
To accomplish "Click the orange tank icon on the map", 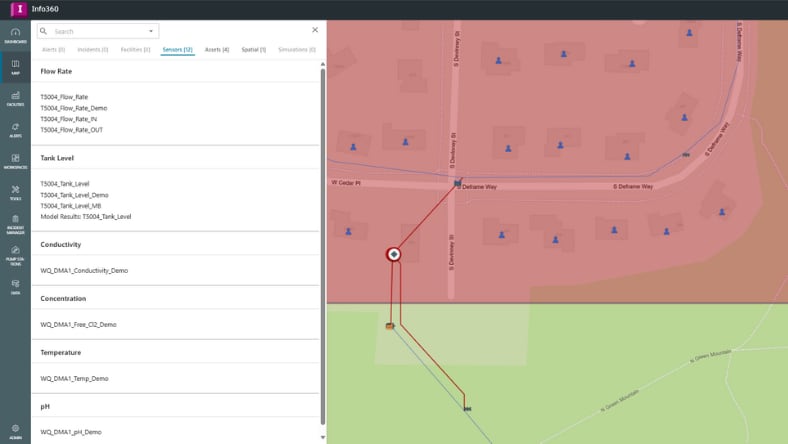I will (389, 326).
